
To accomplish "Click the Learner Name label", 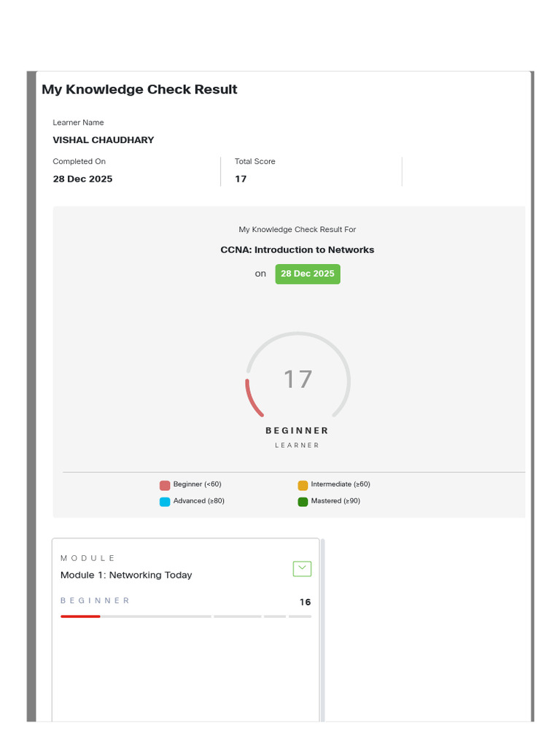I will [x=78, y=123].
